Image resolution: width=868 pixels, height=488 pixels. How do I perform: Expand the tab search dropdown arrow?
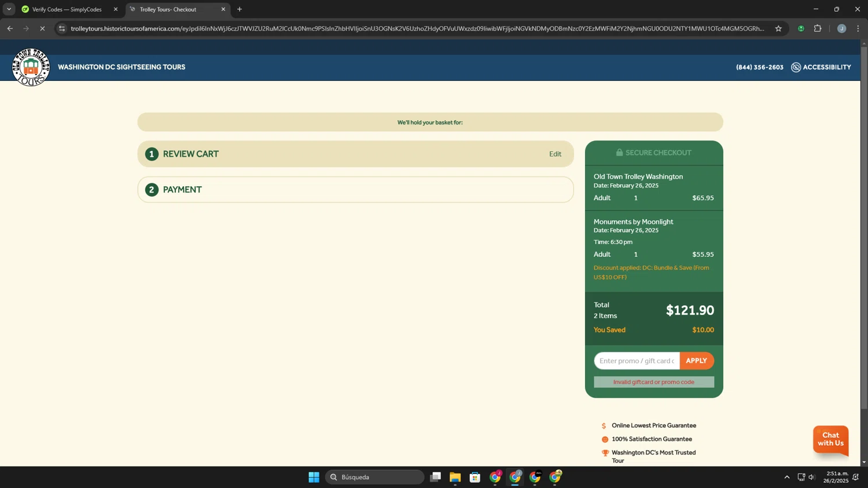pos(9,9)
